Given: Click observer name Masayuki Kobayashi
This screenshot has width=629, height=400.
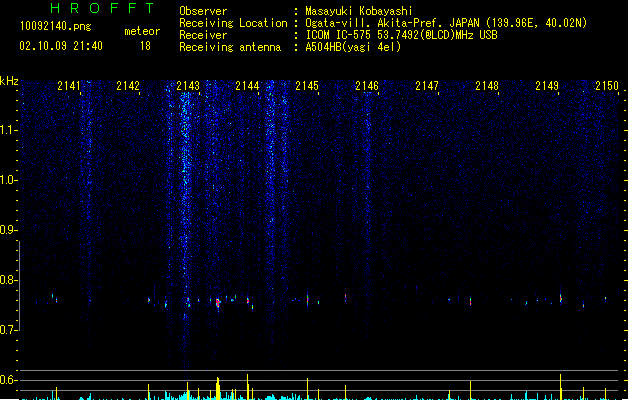Looking at the screenshot, I should (x=359, y=11).
